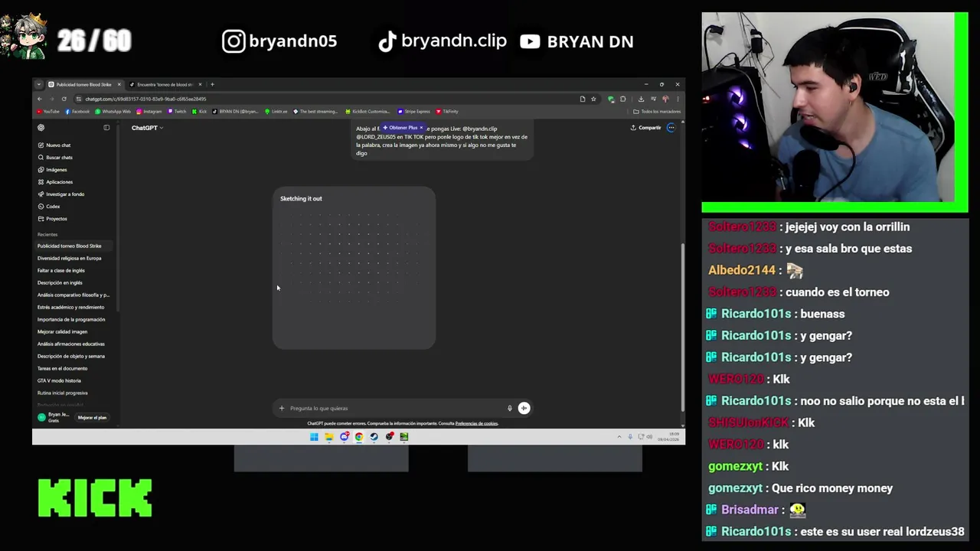The width and height of the screenshot is (980, 551).
Task: Open the Todos los marcadores folder
Action: (656, 112)
